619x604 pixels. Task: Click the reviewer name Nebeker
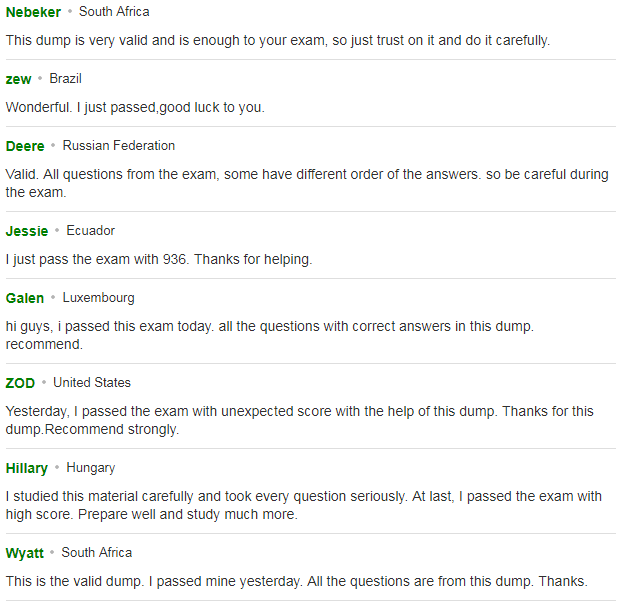point(33,12)
